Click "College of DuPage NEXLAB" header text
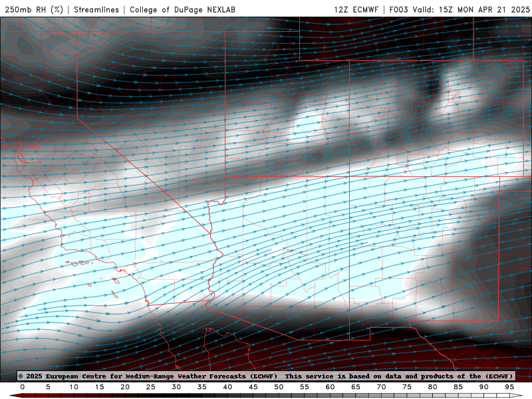532x399 pixels. 182,9
